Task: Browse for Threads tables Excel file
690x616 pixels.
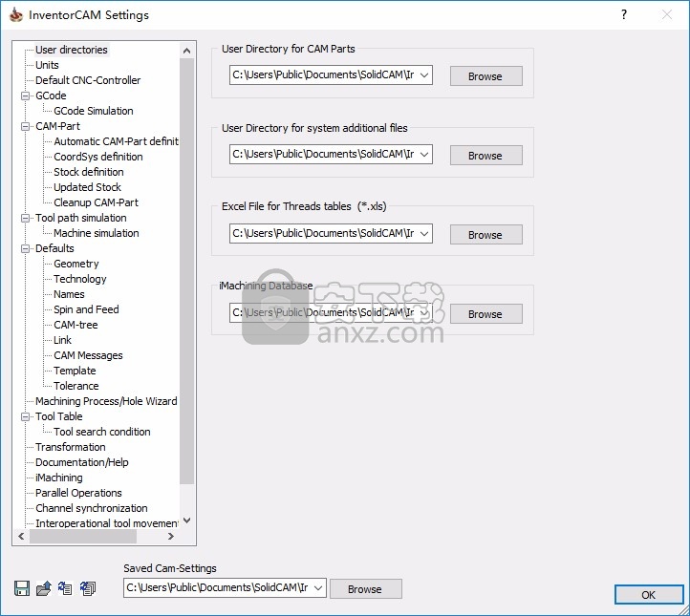Action: click(485, 234)
